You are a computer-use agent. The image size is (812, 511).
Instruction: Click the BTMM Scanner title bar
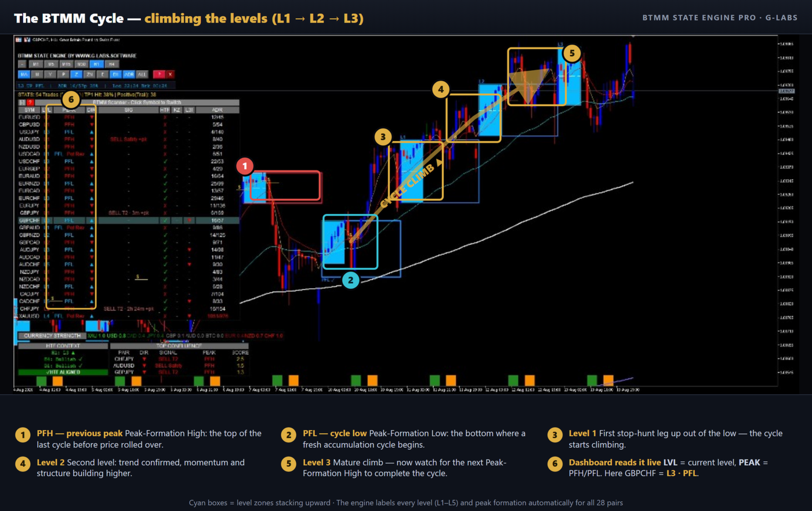pyautogui.click(x=137, y=103)
